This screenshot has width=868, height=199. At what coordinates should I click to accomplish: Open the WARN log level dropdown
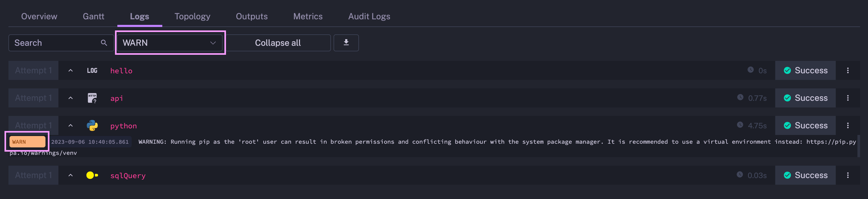[170, 43]
